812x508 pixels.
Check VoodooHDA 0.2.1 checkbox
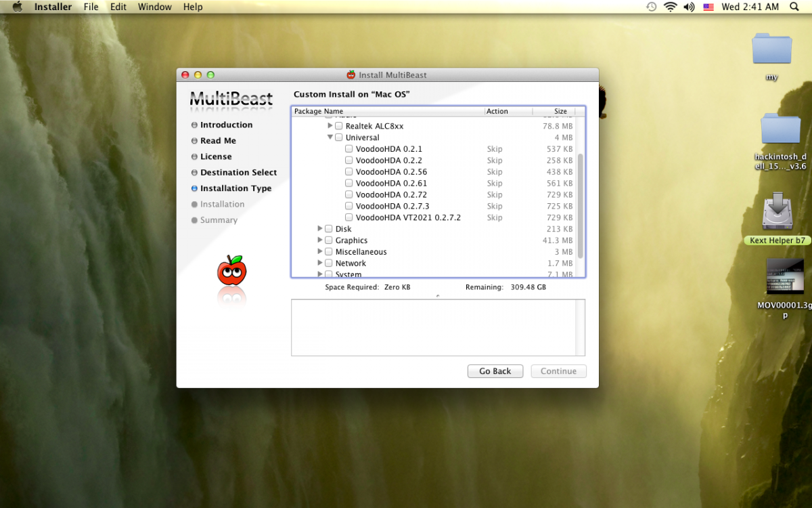349,149
